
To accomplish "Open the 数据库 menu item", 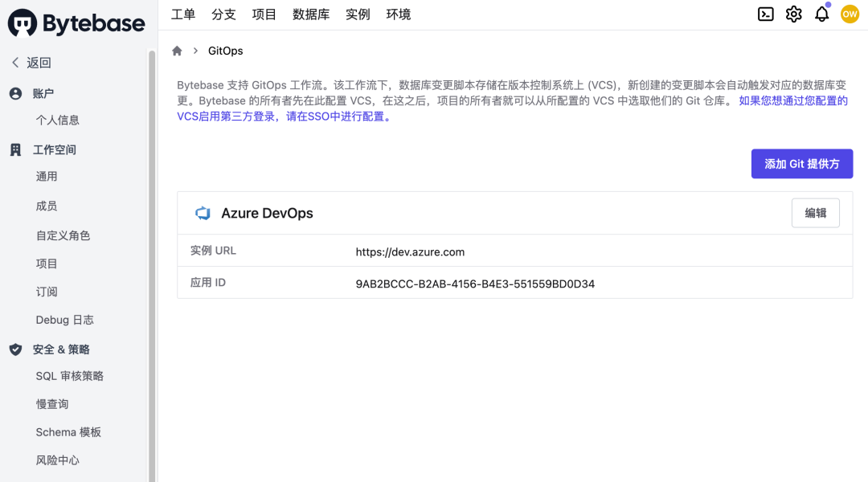I will click(311, 14).
